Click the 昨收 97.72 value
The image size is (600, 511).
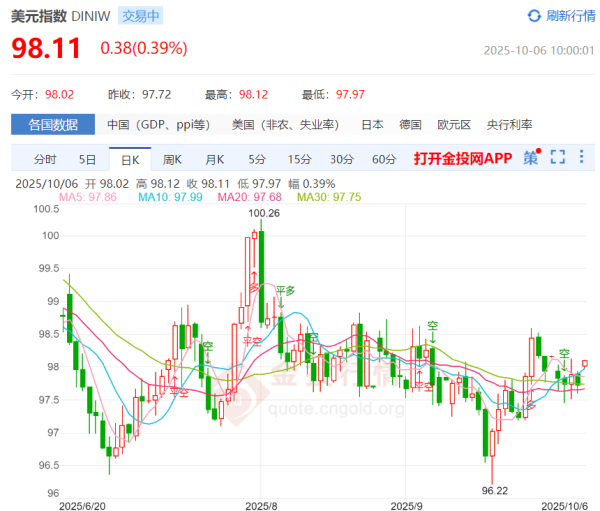coord(157,95)
